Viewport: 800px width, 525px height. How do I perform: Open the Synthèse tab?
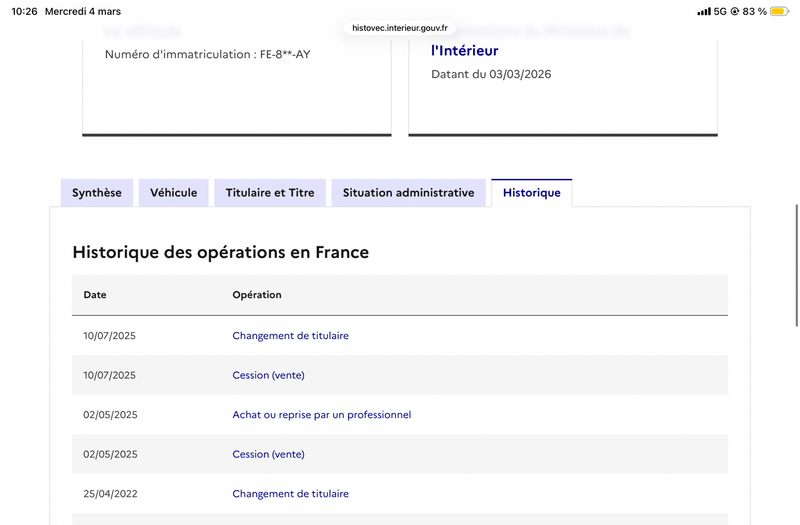97,193
